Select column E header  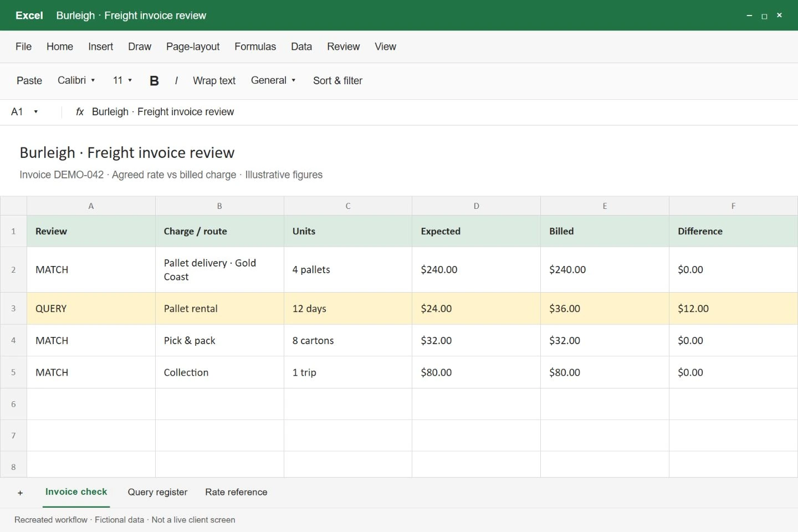[x=605, y=206]
